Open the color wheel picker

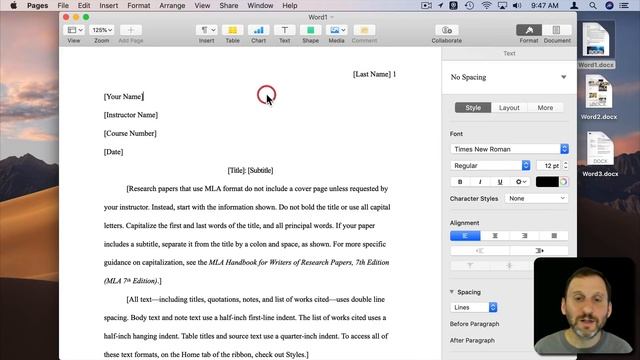point(564,182)
